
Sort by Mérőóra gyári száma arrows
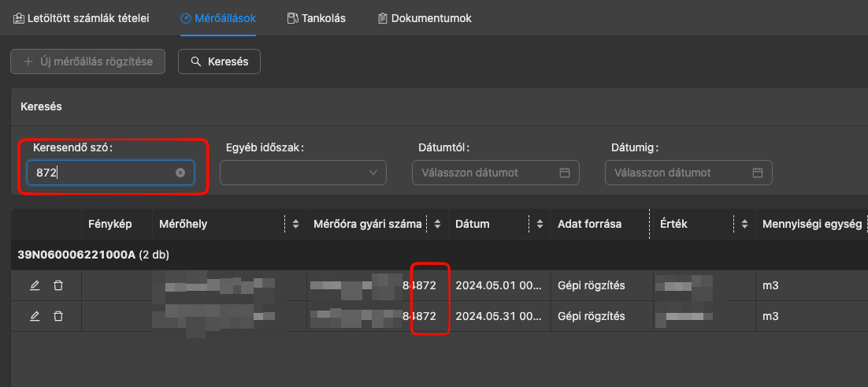click(x=437, y=224)
